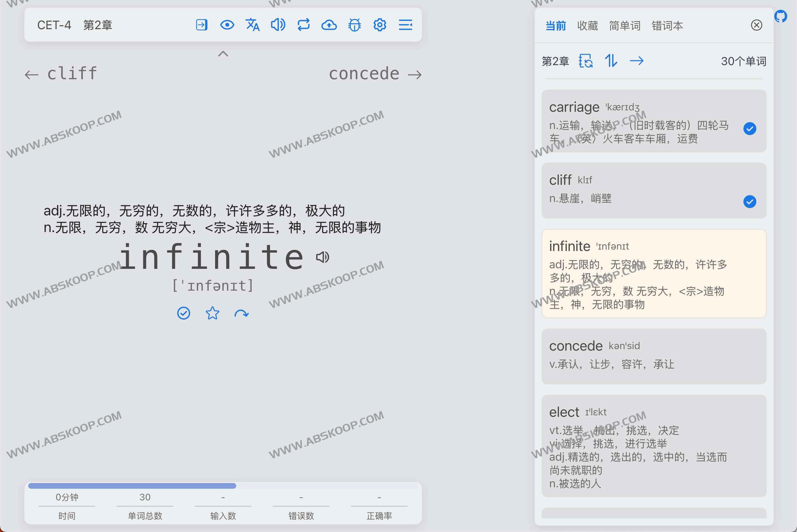Toggle word visibility with the eye icon

(227, 25)
